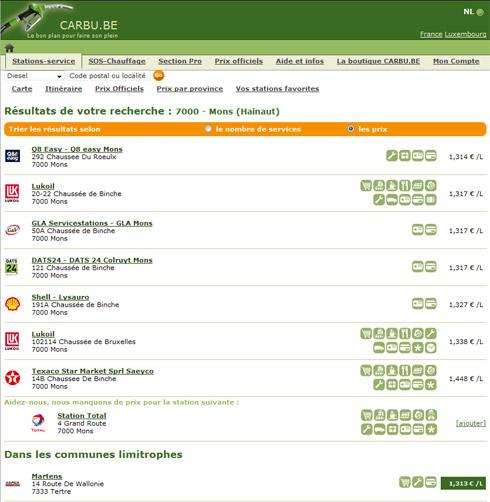Click the 1,448 € /L Texaco price

coord(466,379)
